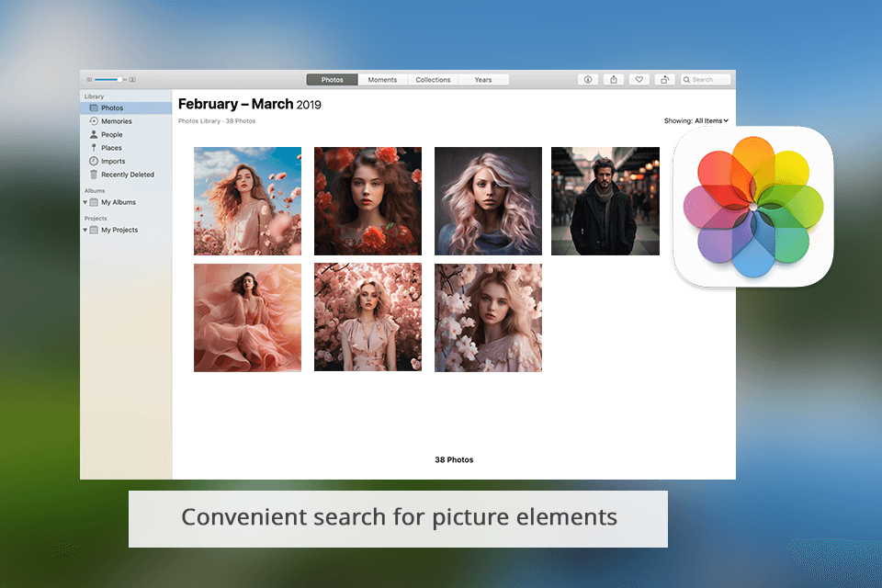Click the February – March 2019 heading
The width and height of the screenshot is (882, 588).
point(250,104)
